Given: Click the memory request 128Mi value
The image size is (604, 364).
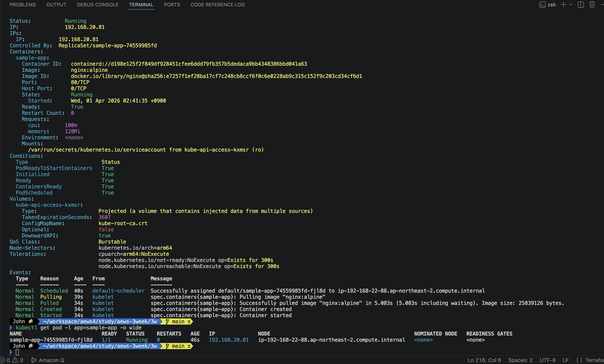Looking at the screenshot, I should point(72,131).
